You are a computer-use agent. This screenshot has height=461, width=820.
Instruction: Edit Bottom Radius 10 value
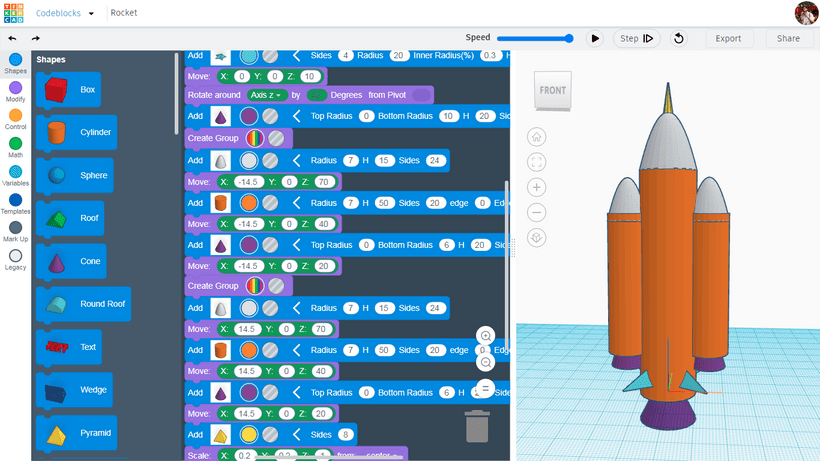(448, 116)
